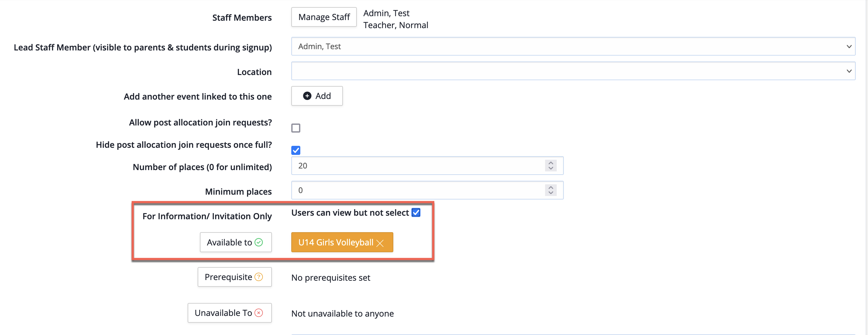Click the red cross icon on Unavailable To

[x=259, y=313]
